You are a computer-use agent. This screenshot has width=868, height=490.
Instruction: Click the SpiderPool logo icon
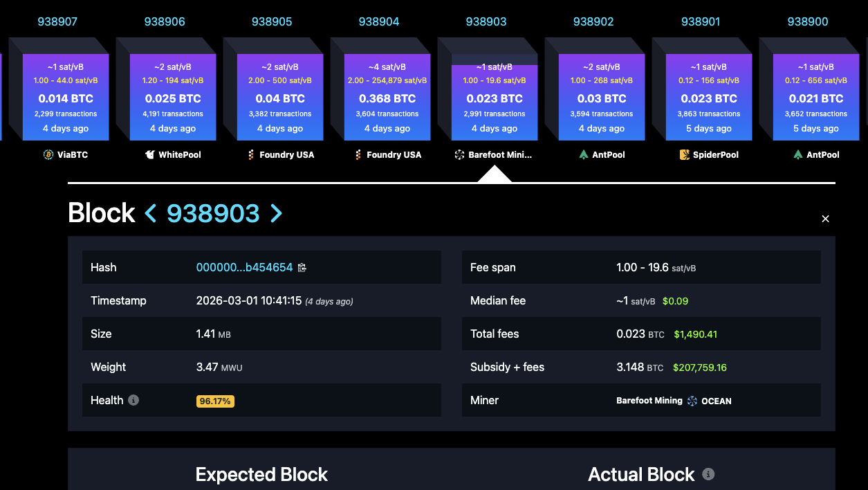(x=685, y=154)
